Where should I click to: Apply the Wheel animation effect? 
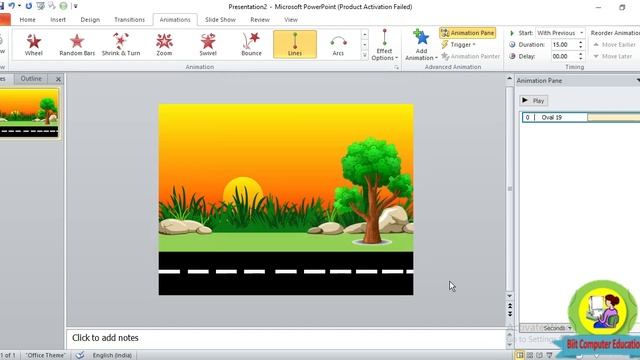point(33,44)
